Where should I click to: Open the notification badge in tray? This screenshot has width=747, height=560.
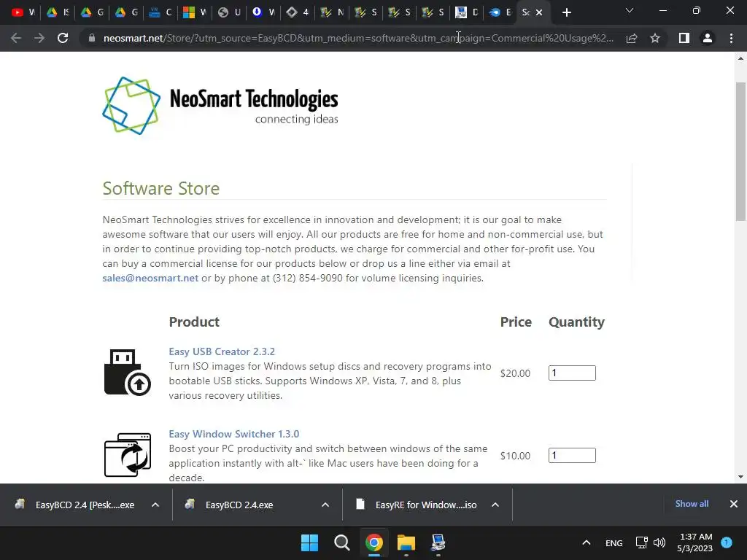(727, 542)
